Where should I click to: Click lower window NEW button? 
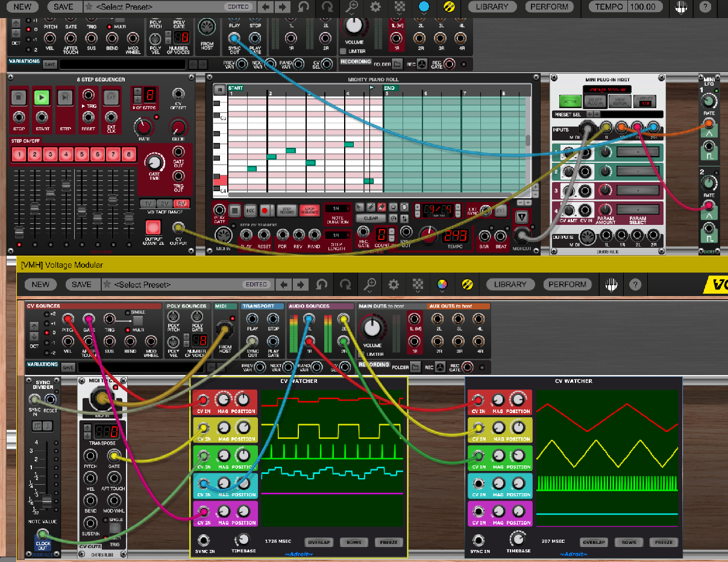click(x=40, y=285)
